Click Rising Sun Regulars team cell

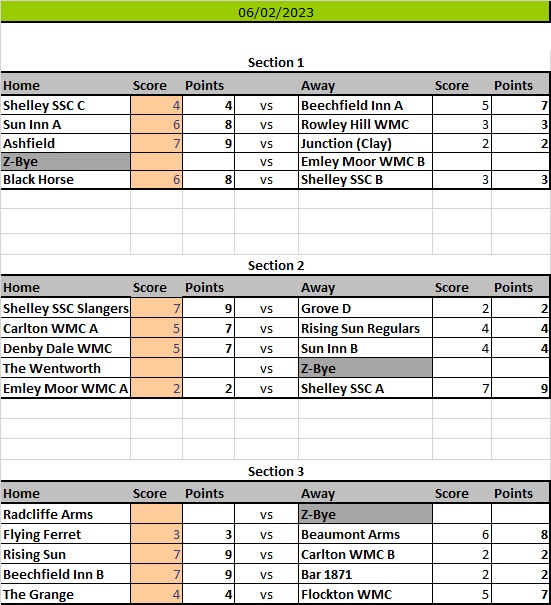365,328
